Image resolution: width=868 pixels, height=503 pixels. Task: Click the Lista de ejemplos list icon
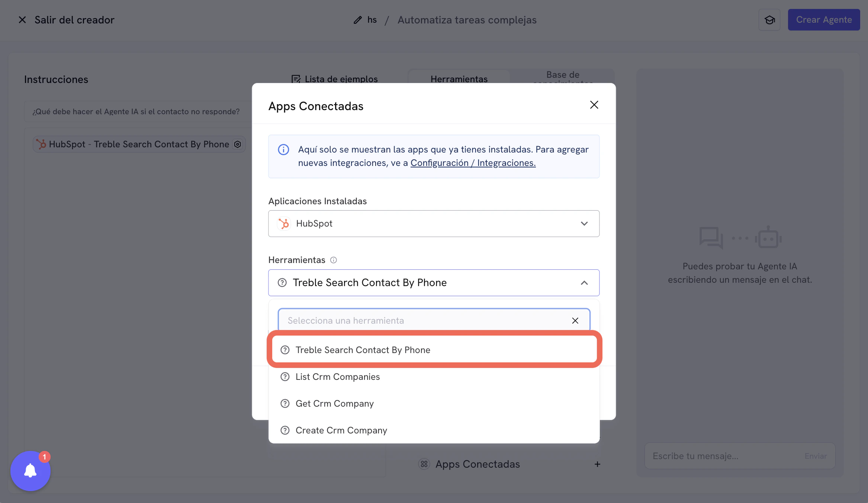point(296,79)
